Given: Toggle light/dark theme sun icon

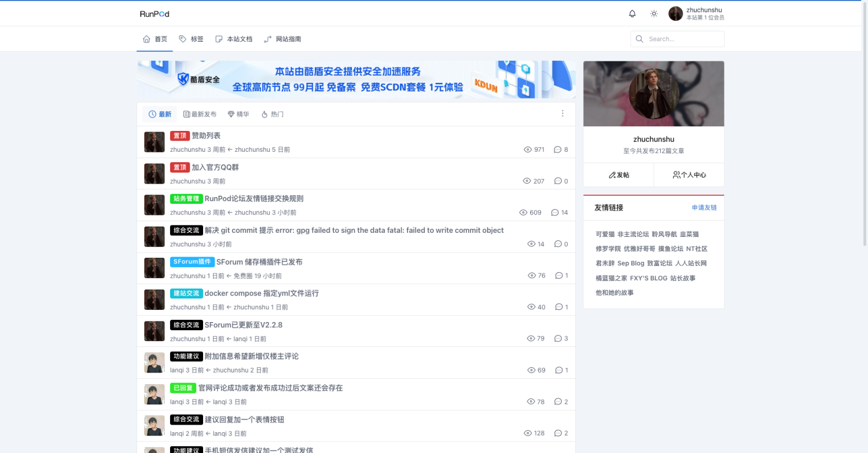Looking at the screenshot, I should 654,14.
